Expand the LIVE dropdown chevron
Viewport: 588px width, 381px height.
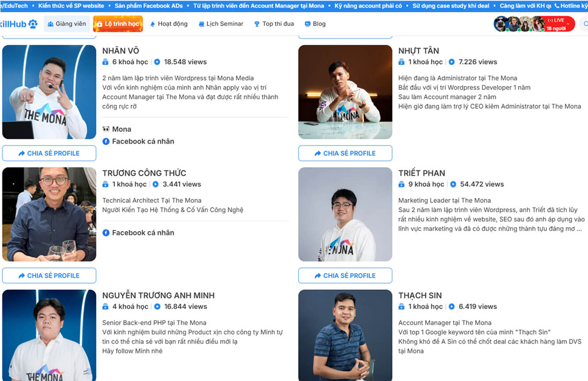tap(569, 24)
